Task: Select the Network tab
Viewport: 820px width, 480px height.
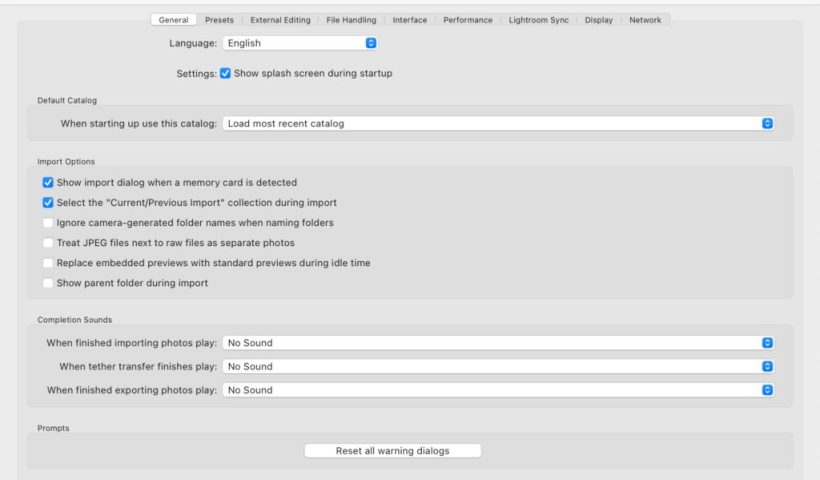Action: click(645, 20)
